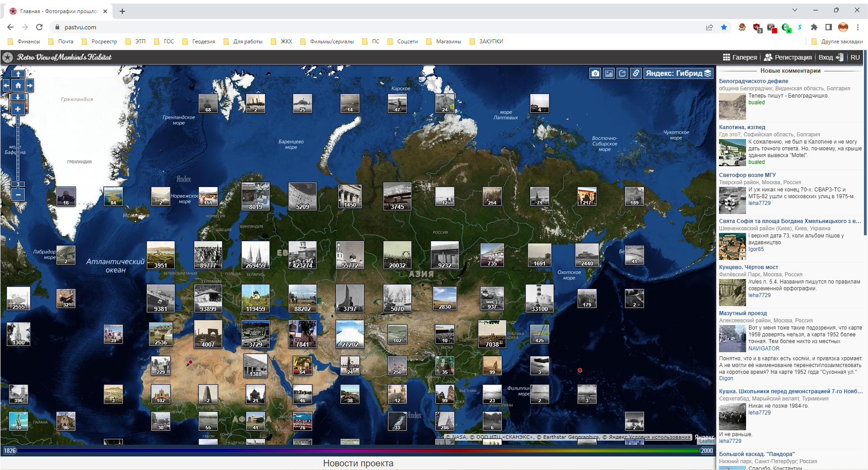Viewport: 868px width, 470px height.
Task: Zoom out the map with minus button
Action: [18, 195]
